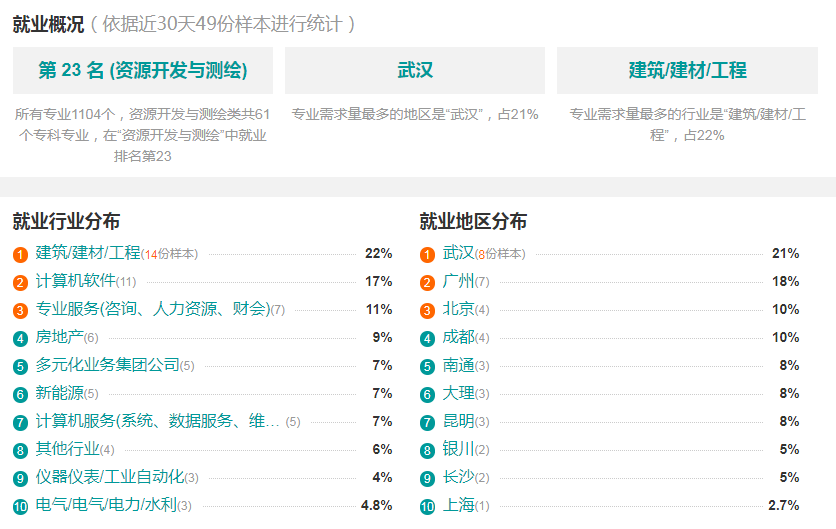Open the 新能源 industry link
836x529 pixels.
(x=59, y=393)
